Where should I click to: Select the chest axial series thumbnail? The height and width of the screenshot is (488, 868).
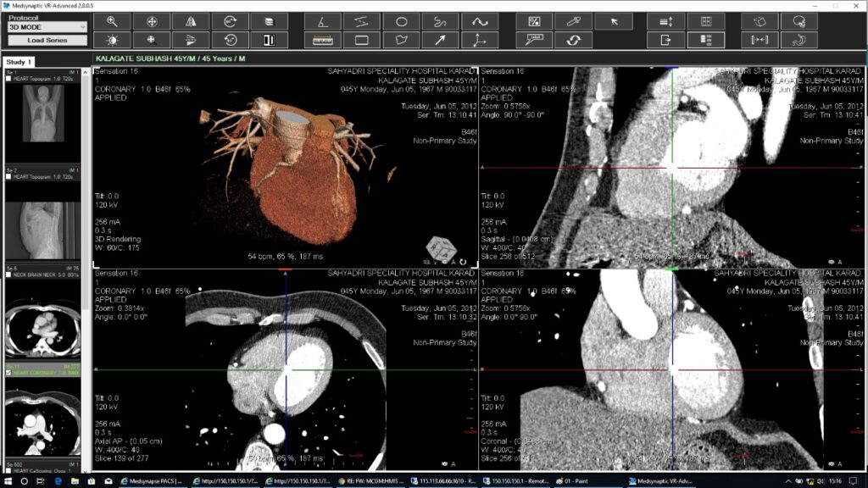(42, 323)
